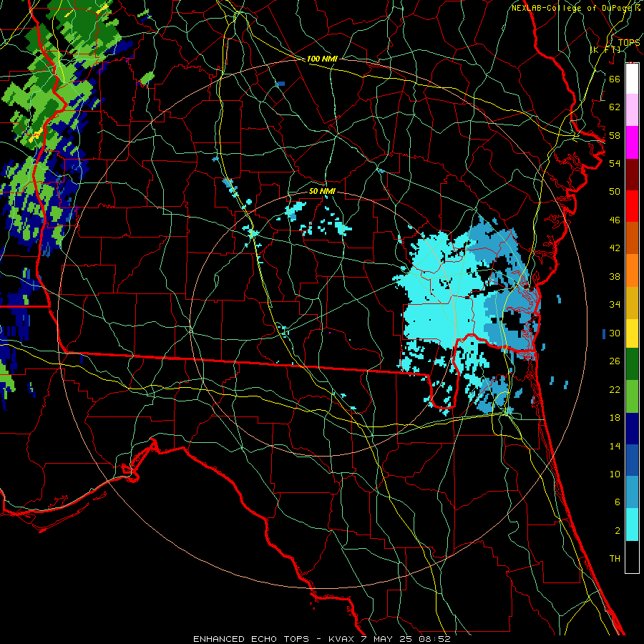Click the 'TOPS' legend heading
Image resolution: width=644 pixels, height=644 pixels.
click(629, 43)
